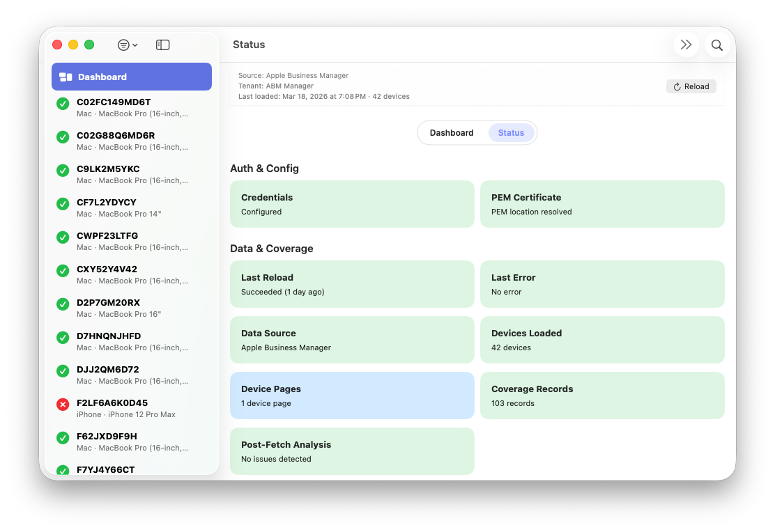
Task: Open the search icon in the toolbar
Action: click(716, 45)
